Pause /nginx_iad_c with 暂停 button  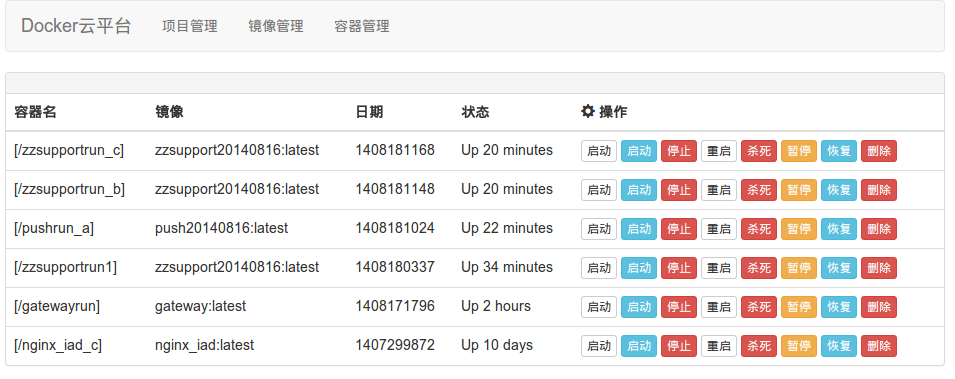click(799, 346)
